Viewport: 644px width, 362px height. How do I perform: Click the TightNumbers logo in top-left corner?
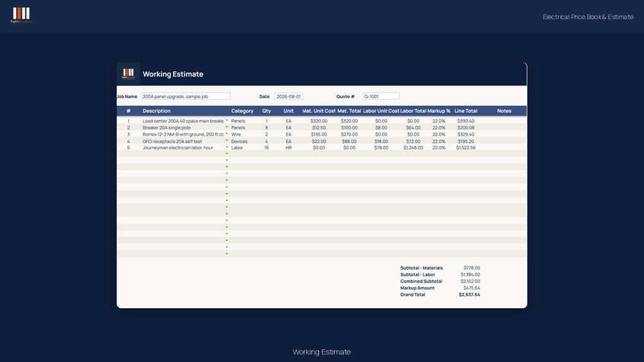[x=21, y=15]
